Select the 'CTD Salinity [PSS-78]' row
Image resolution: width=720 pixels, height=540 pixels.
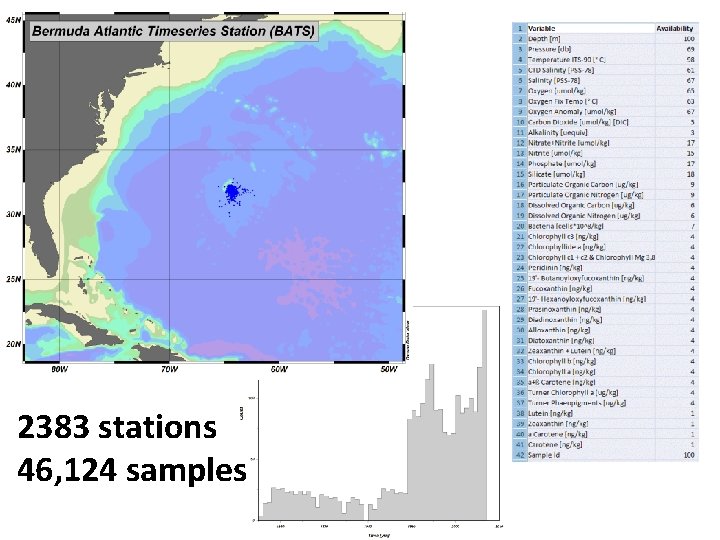point(605,70)
